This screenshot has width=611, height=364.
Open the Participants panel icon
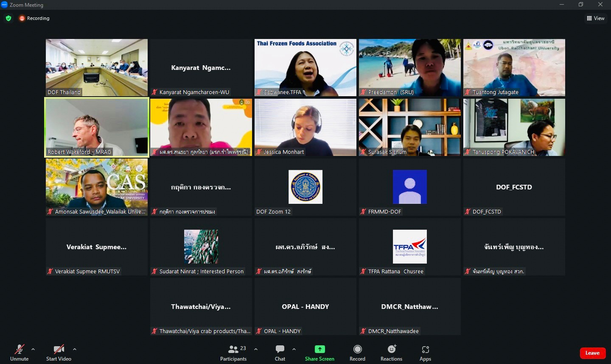pyautogui.click(x=233, y=350)
